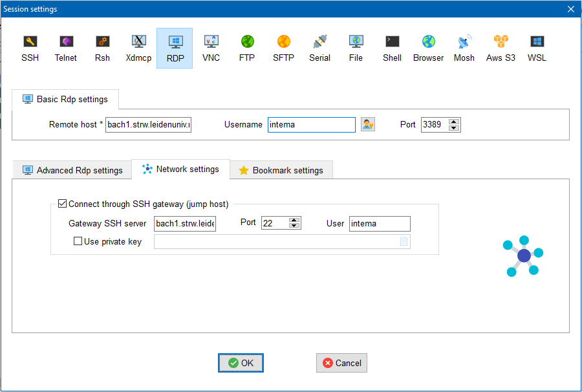The width and height of the screenshot is (582, 392).
Task: Select the VNC session type
Action: click(211, 48)
